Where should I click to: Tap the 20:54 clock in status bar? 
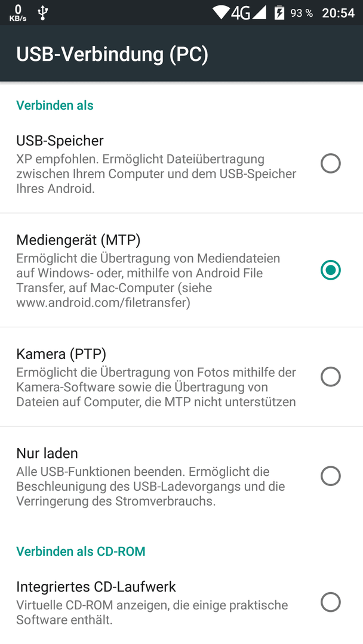pos(338,13)
